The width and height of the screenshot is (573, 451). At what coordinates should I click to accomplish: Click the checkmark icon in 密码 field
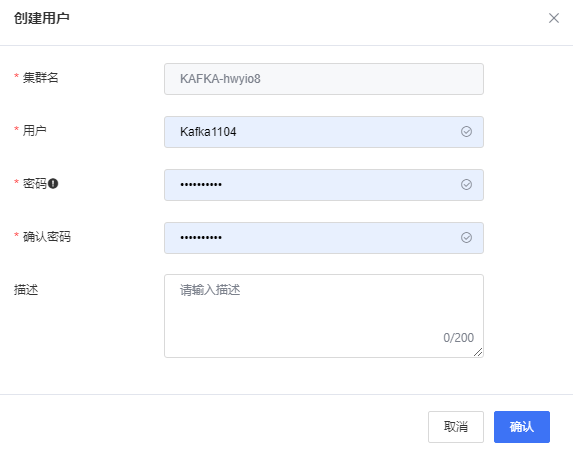[466, 185]
